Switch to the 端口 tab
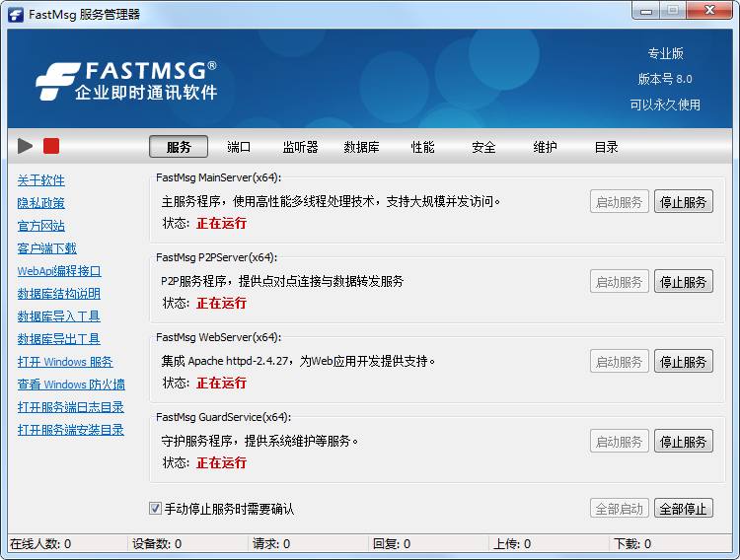Image resolution: width=740 pixels, height=560 pixels. tap(239, 147)
